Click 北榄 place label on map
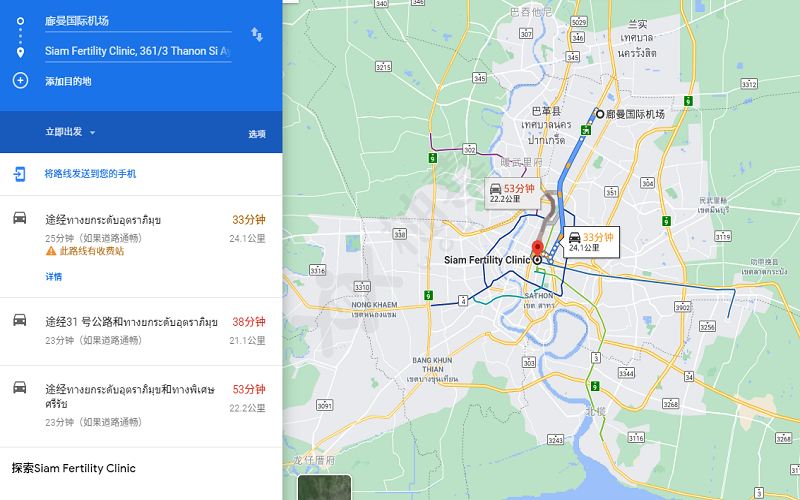800x500 pixels. coord(595,411)
